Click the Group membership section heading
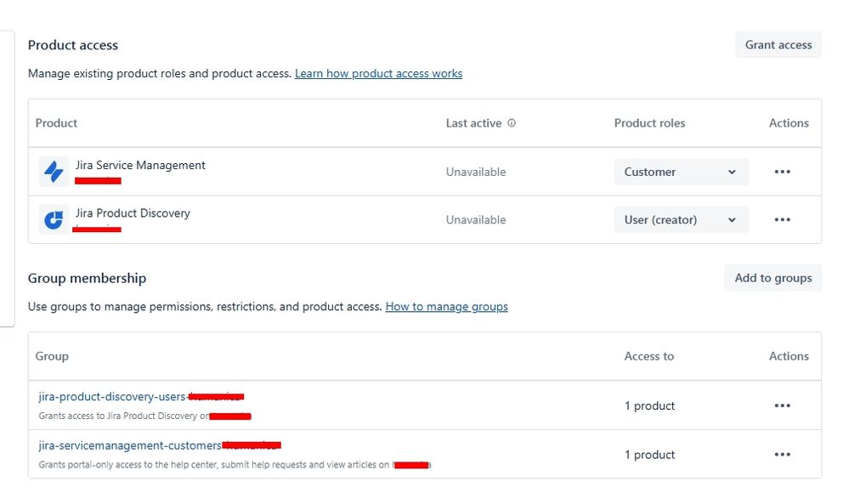 (x=88, y=278)
